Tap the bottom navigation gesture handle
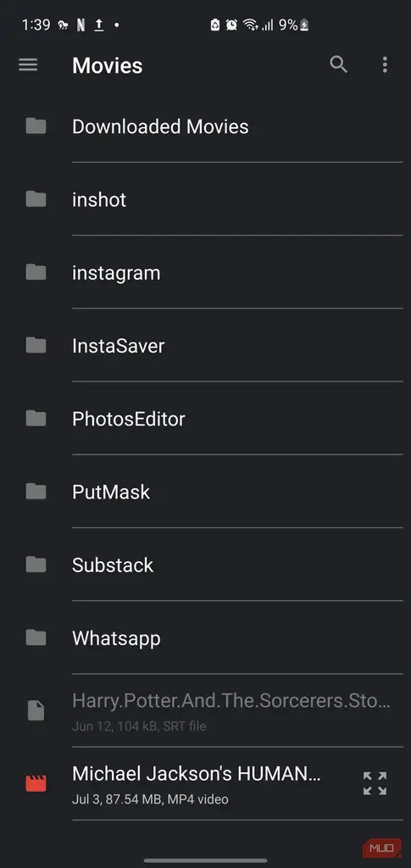The height and width of the screenshot is (868, 411). coord(205,861)
